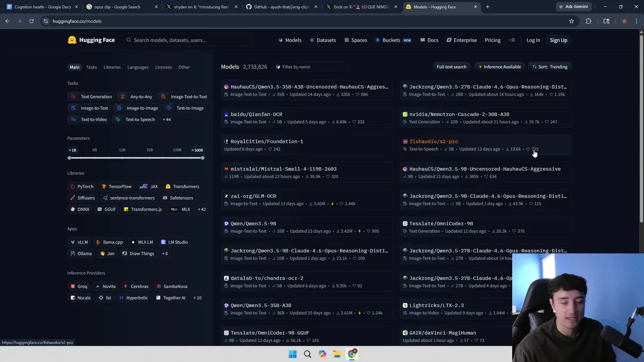Open File Explorer from taskbar
This screenshot has width=644, height=362.
click(337, 354)
